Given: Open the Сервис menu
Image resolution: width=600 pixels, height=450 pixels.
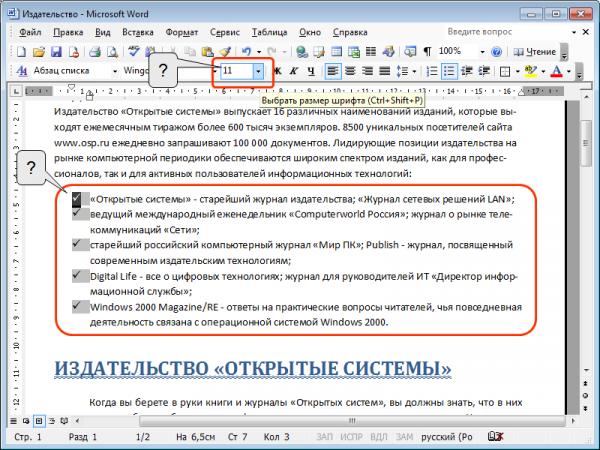Looking at the screenshot, I should (225, 32).
